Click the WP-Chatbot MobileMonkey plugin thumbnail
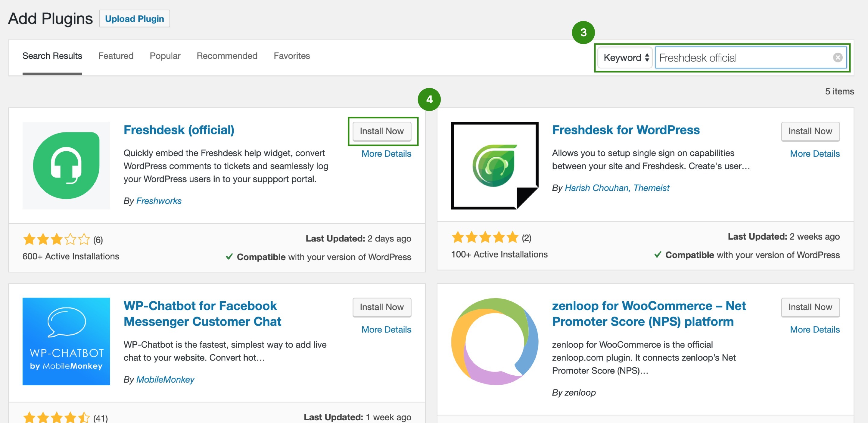This screenshot has height=423, width=868. tap(66, 341)
